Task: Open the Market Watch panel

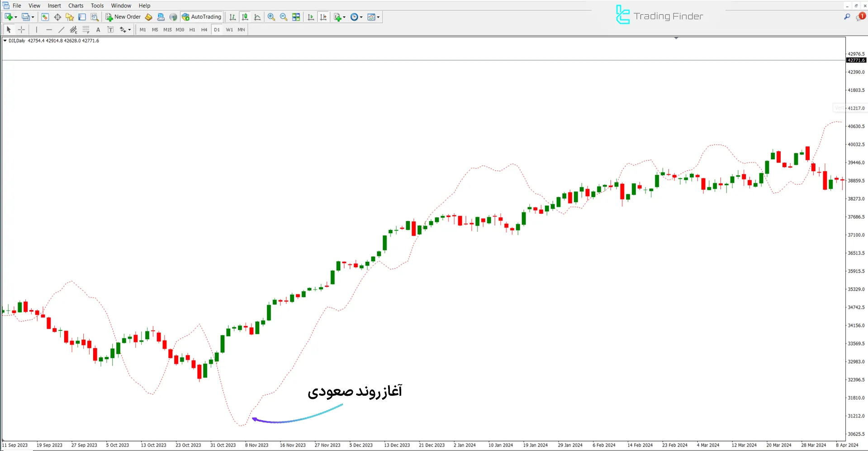Action: pyautogui.click(x=45, y=17)
